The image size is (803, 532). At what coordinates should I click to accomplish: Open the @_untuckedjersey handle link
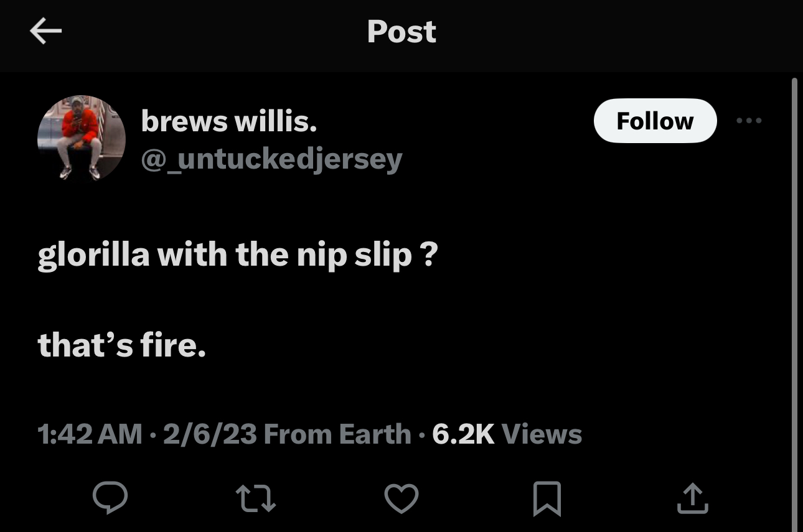pyautogui.click(x=271, y=159)
